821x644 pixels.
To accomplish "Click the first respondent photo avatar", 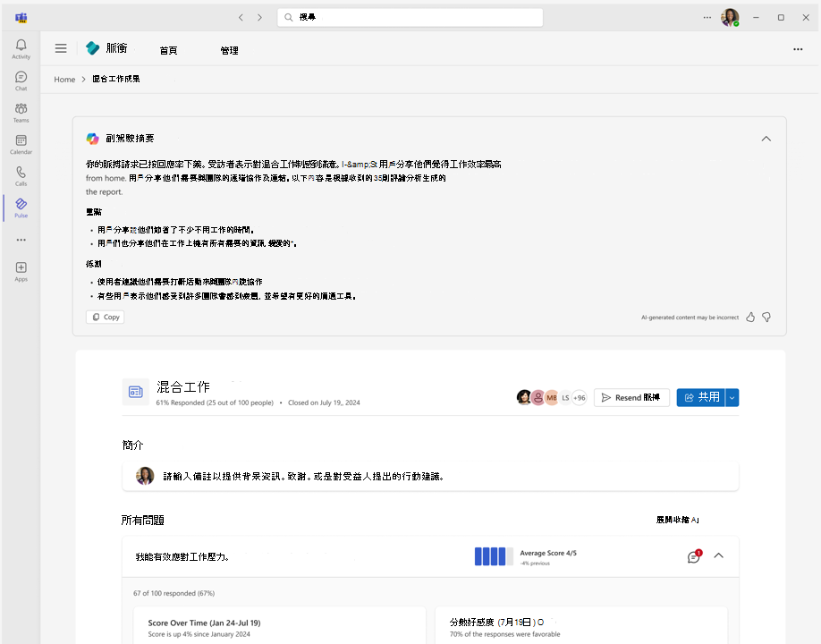I will click(x=523, y=397).
